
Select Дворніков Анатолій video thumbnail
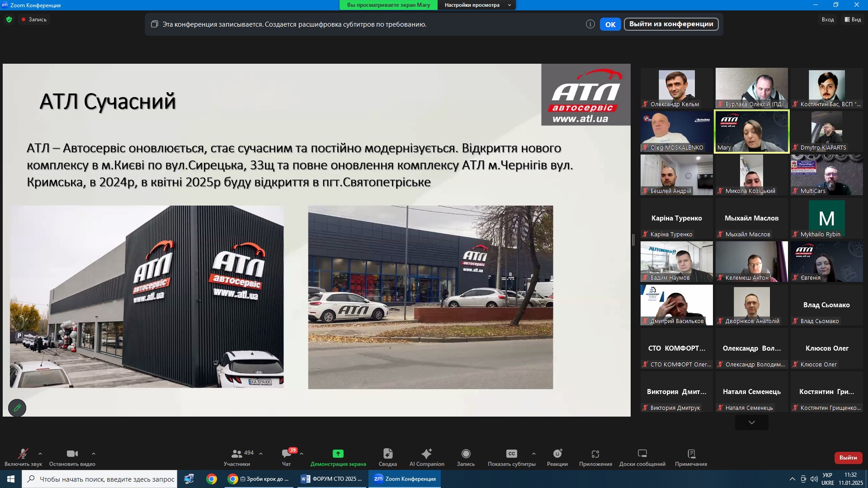coord(751,305)
